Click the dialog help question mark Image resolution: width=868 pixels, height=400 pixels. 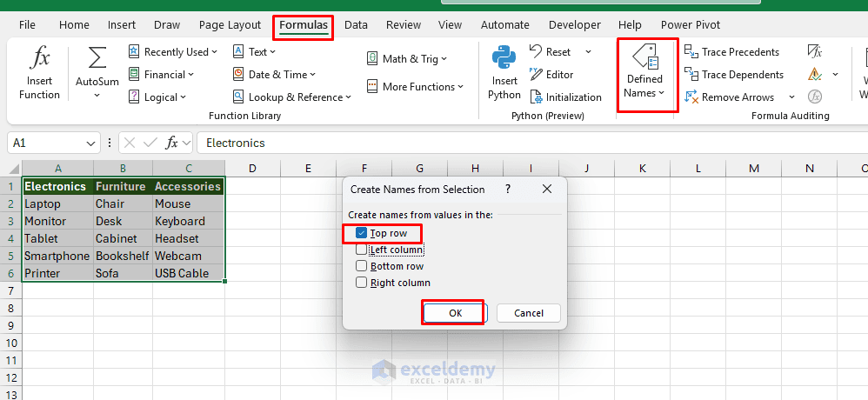click(x=508, y=190)
